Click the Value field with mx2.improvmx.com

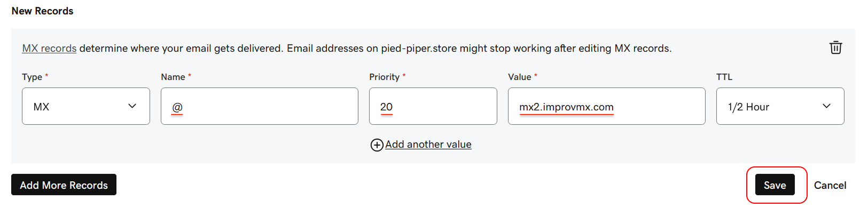pos(606,107)
